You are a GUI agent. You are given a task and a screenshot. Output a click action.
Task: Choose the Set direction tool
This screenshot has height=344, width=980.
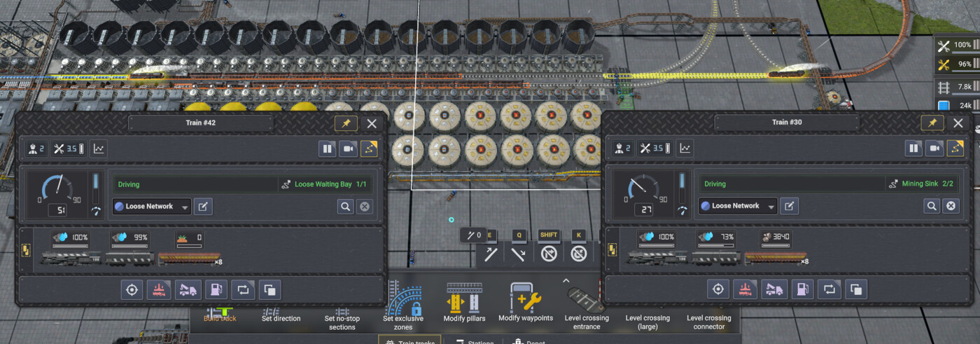pos(281,314)
